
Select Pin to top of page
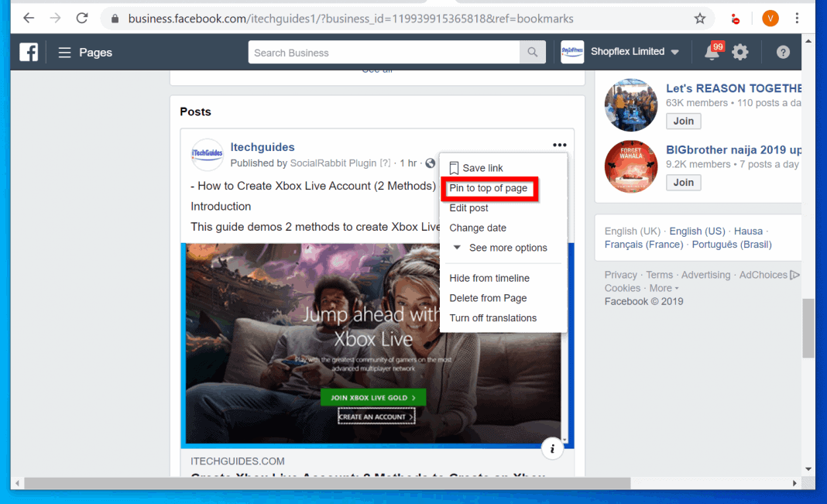point(489,187)
